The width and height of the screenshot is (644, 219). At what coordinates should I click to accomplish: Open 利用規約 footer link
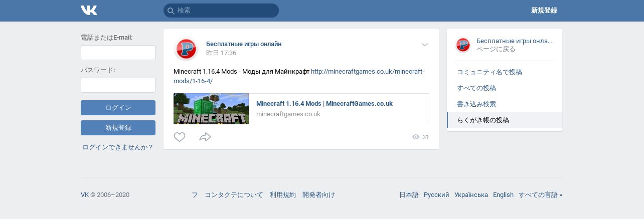click(x=283, y=195)
